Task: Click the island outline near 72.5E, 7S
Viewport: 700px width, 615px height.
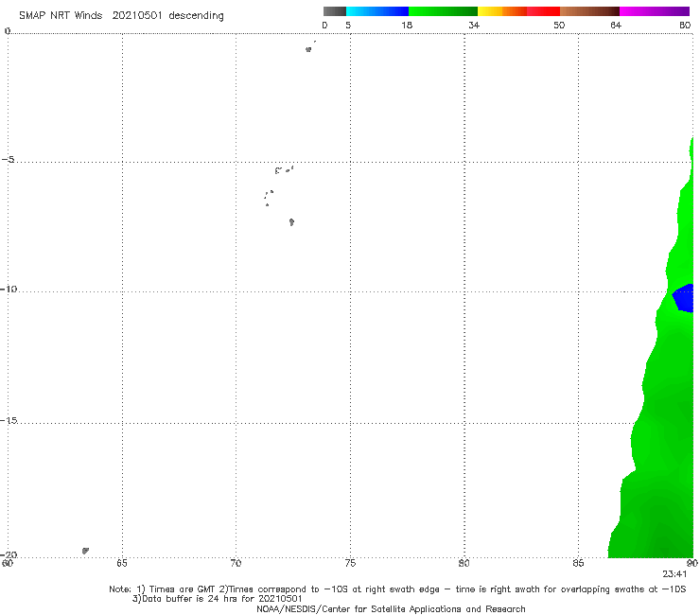Action: 291,222
